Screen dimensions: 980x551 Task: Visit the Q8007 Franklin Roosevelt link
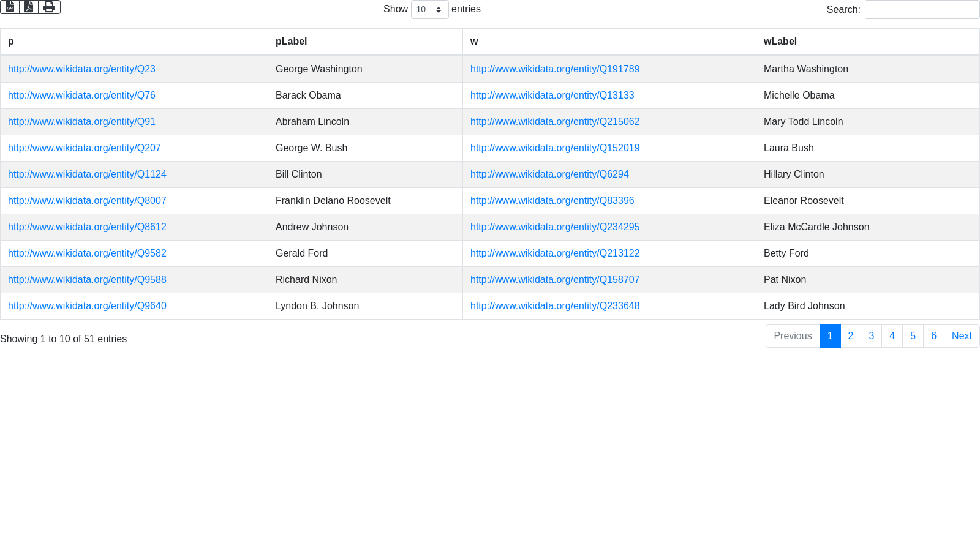[87, 201]
